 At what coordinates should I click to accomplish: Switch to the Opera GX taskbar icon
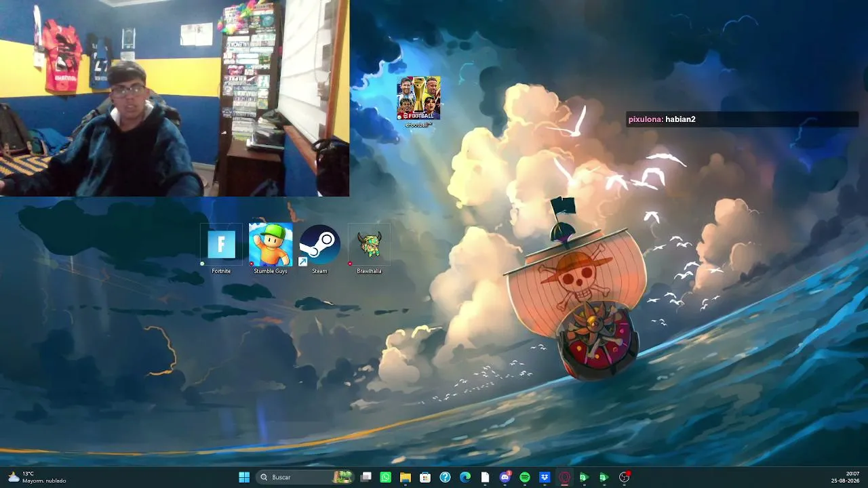coord(564,477)
